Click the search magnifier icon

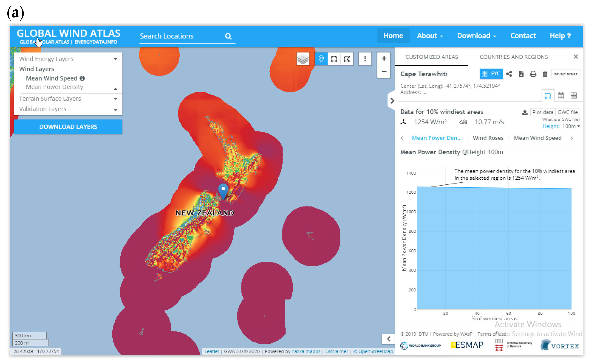(228, 36)
